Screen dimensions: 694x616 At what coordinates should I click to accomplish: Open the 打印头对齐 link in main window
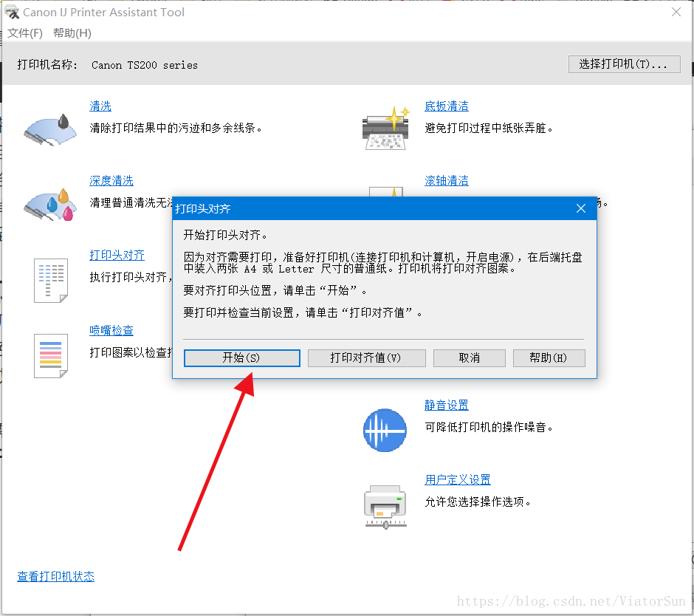point(117,255)
